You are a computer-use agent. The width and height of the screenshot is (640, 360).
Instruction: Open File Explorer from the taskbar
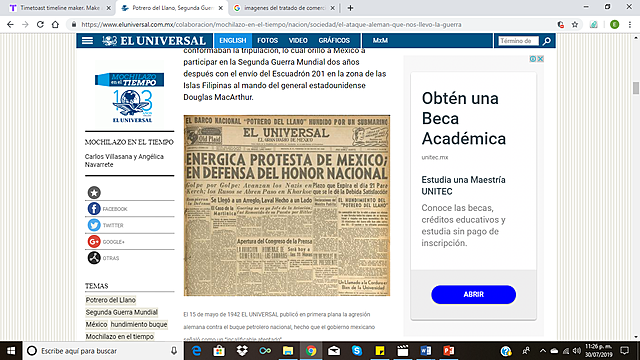288,351
